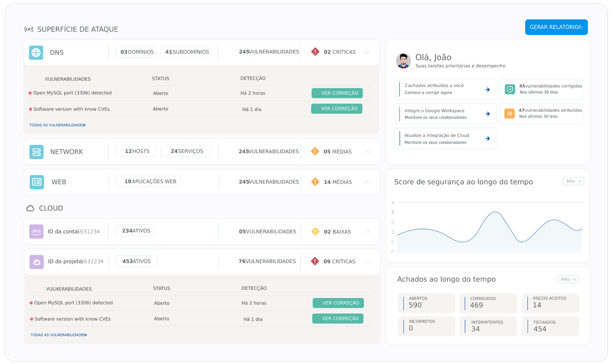
Task: Click the Google Cloud project icon
Action: tap(37, 262)
